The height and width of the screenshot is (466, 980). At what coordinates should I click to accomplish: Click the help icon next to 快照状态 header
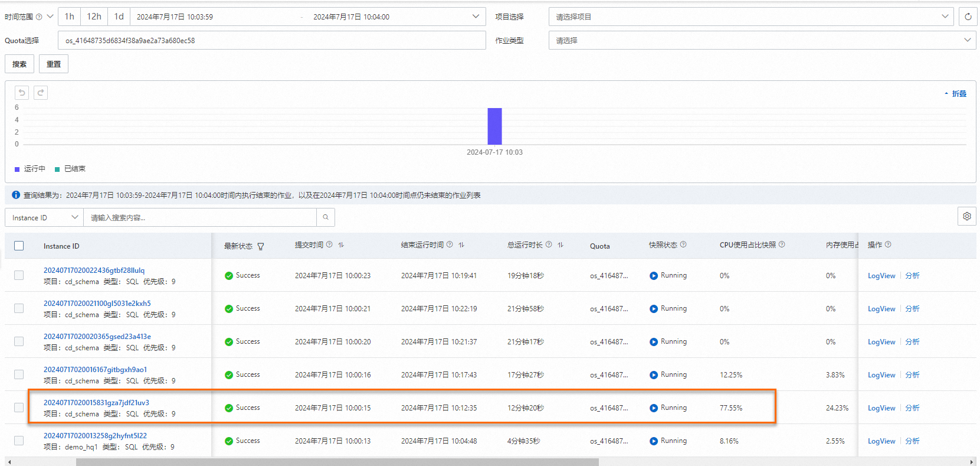(683, 245)
